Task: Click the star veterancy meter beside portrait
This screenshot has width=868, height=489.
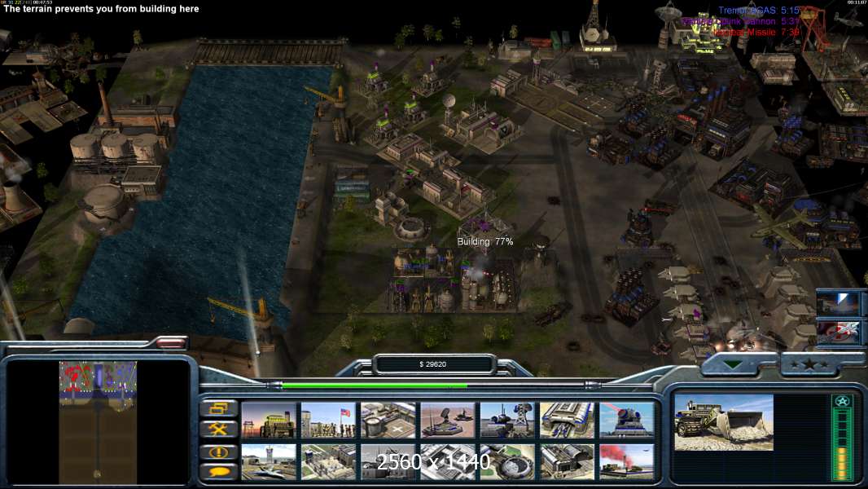Action: pos(842,437)
